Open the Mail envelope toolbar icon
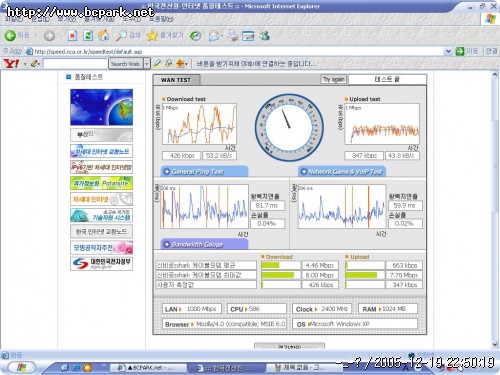This screenshot has height=375, width=500. click(x=214, y=36)
